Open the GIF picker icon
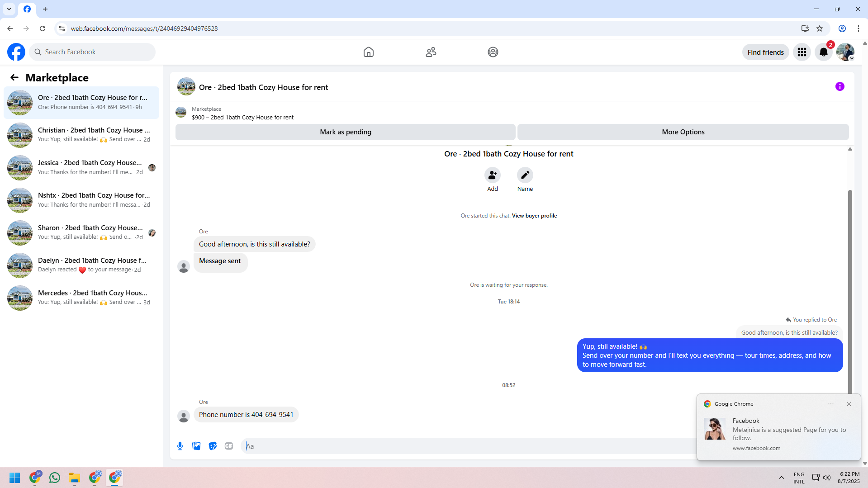This screenshot has height=488, width=868. pos(229,446)
